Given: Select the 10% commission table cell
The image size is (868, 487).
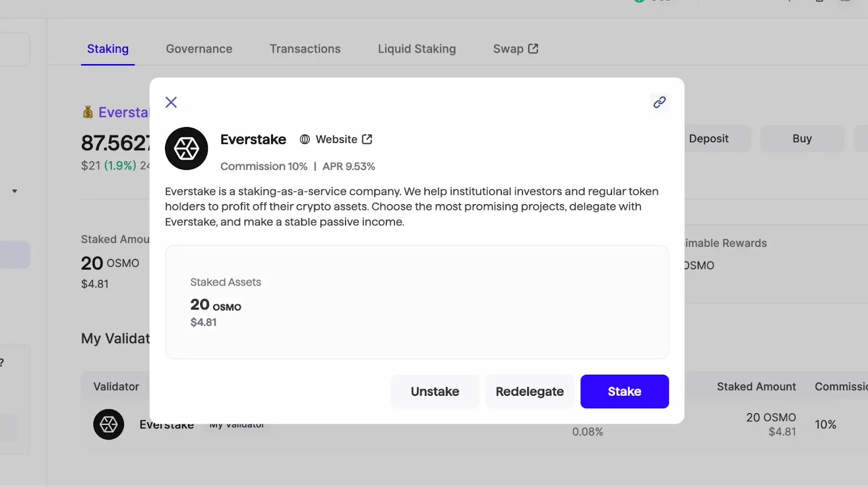Looking at the screenshot, I should click(825, 425).
